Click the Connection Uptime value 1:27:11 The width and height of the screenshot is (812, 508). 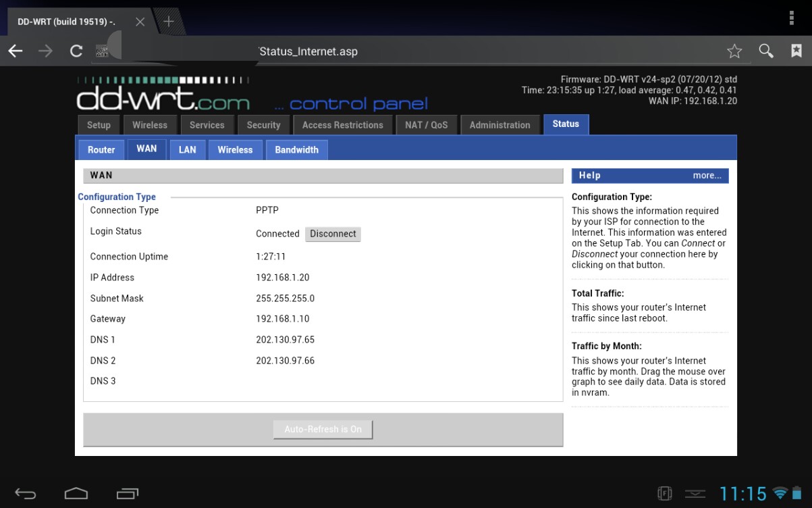pos(271,257)
